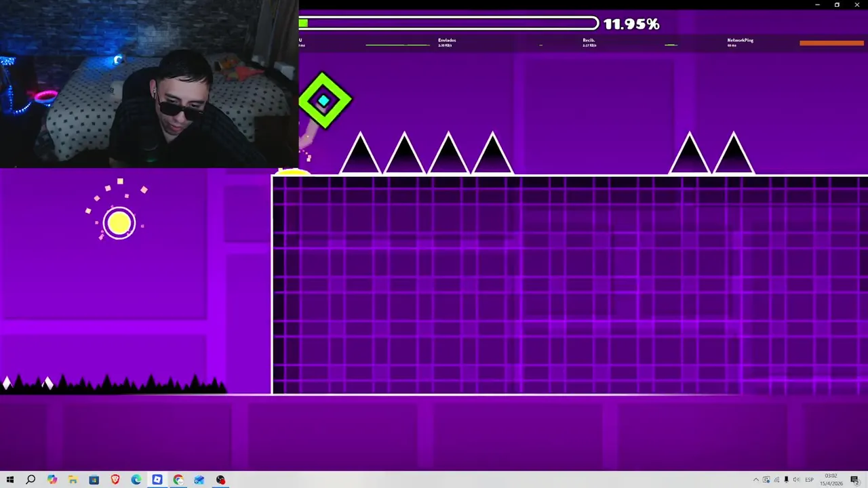Switch to OBS Studio taskbar icon
Viewport: 868px width, 488px height.
pyautogui.click(x=220, y=480)
